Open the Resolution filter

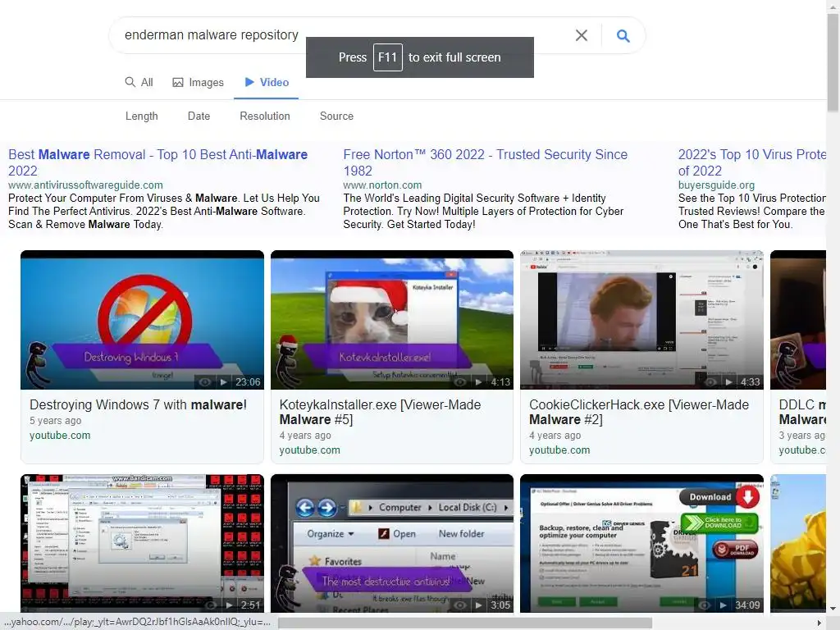tap(265, 116)
